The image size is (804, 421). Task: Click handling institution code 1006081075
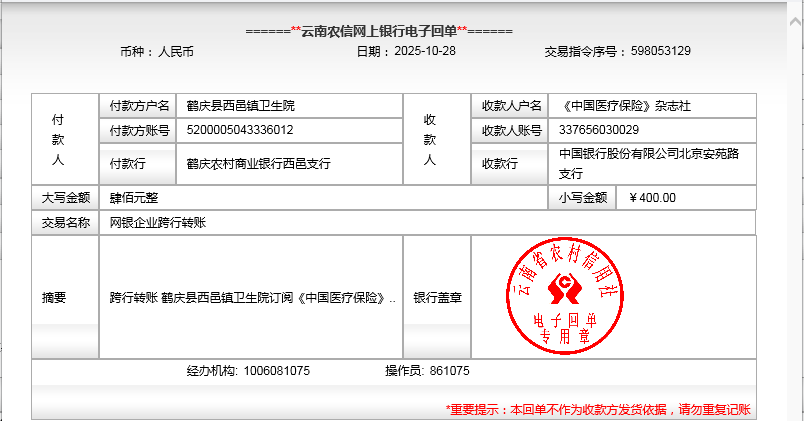coord(277,371)
